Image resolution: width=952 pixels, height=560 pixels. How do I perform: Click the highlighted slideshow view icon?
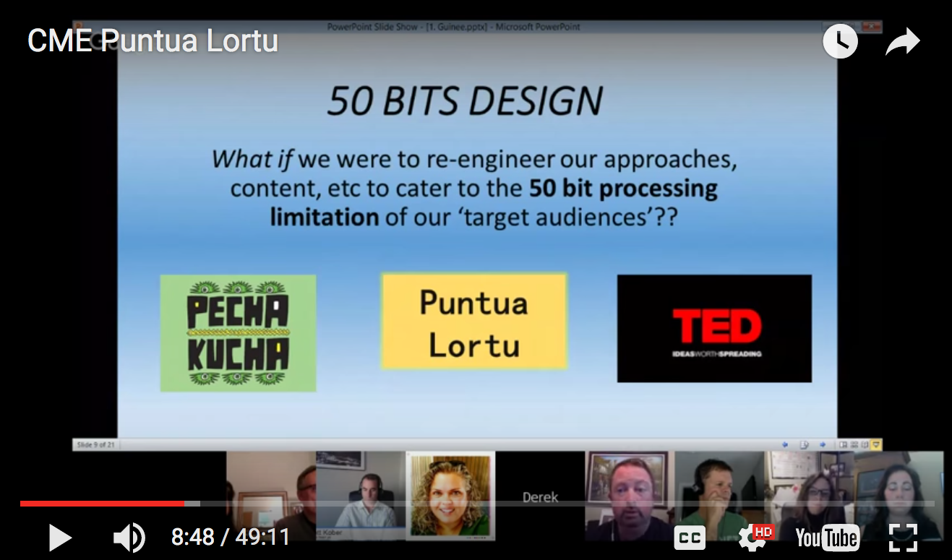(876, 445)
